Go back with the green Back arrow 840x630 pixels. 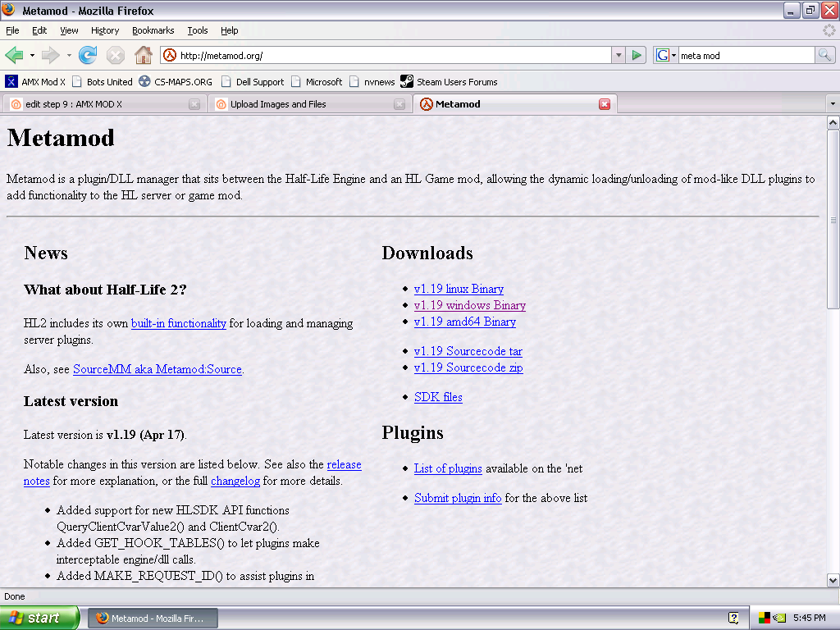pyautogui.click(x=14, y=55)
